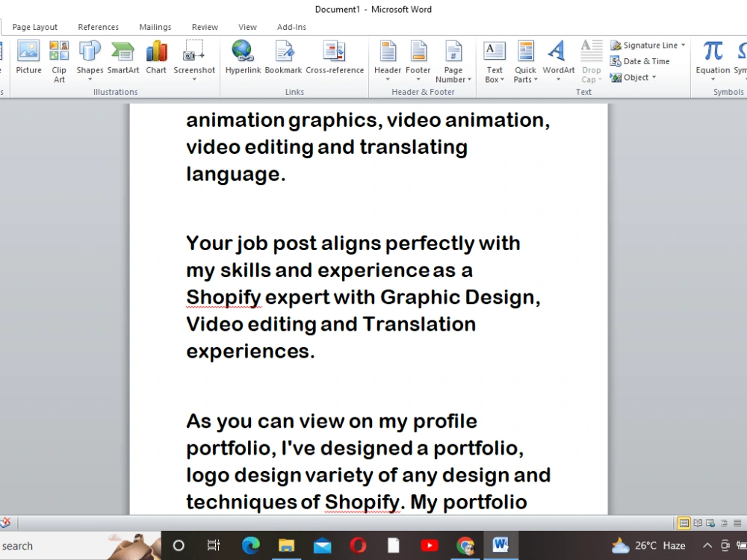Open File Explorer from the taskbar

286,546
